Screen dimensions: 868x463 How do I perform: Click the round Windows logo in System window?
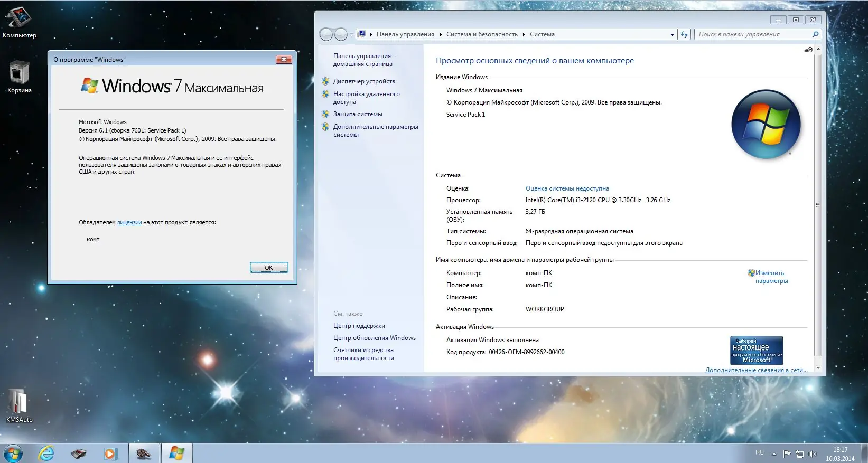coord(766,125)
